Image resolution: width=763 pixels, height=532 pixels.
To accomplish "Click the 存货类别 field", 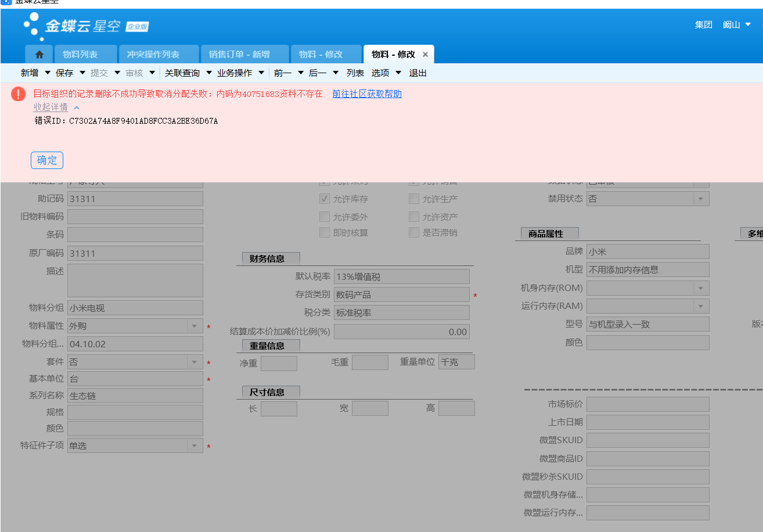I will [402, 294].
